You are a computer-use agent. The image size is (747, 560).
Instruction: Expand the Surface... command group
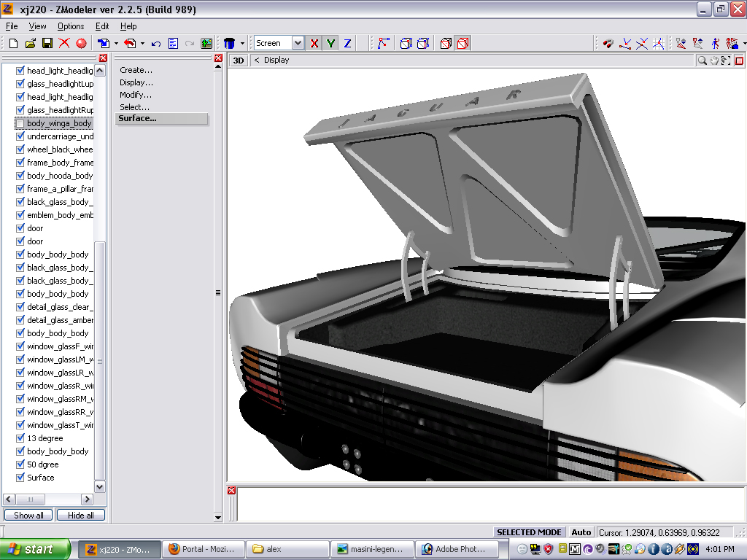tap(161, 119)
